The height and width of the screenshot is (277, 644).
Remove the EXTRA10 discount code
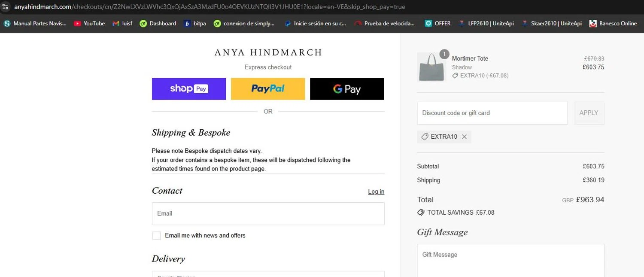(x=464, y=137)
